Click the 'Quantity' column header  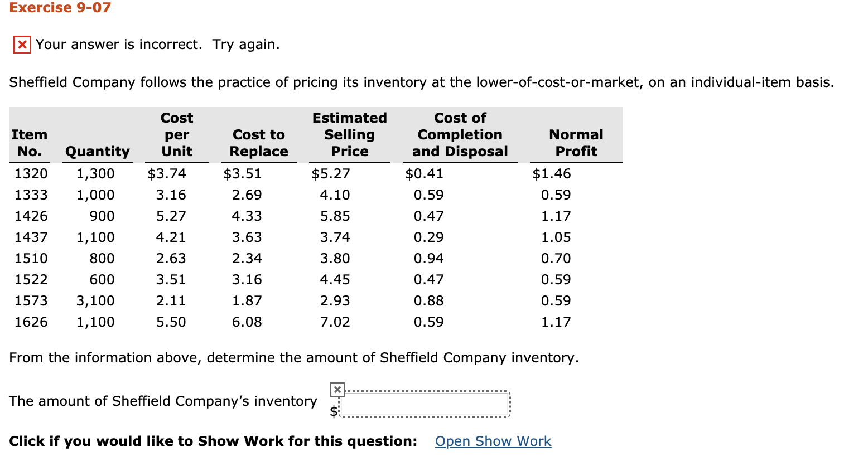pos(97,151)
